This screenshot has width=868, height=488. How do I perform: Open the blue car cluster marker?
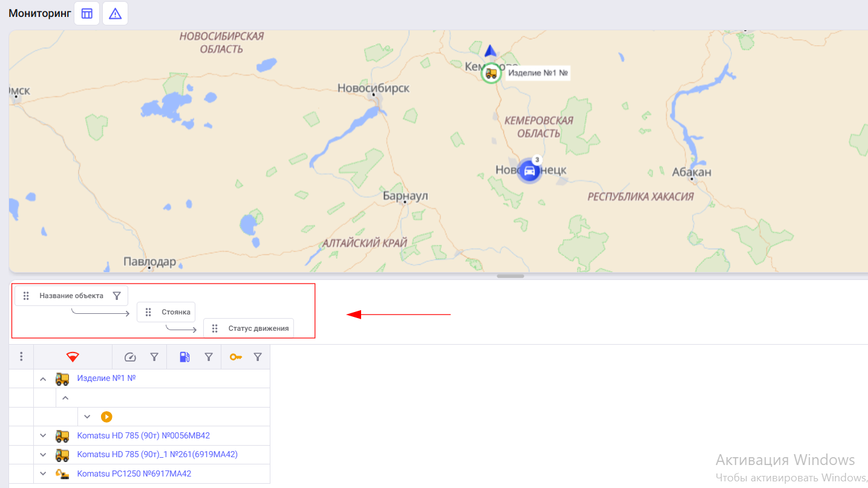point(530,171)
